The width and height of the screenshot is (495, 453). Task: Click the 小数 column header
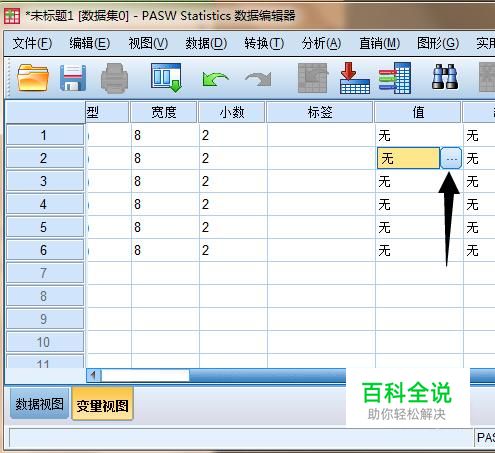232,112
